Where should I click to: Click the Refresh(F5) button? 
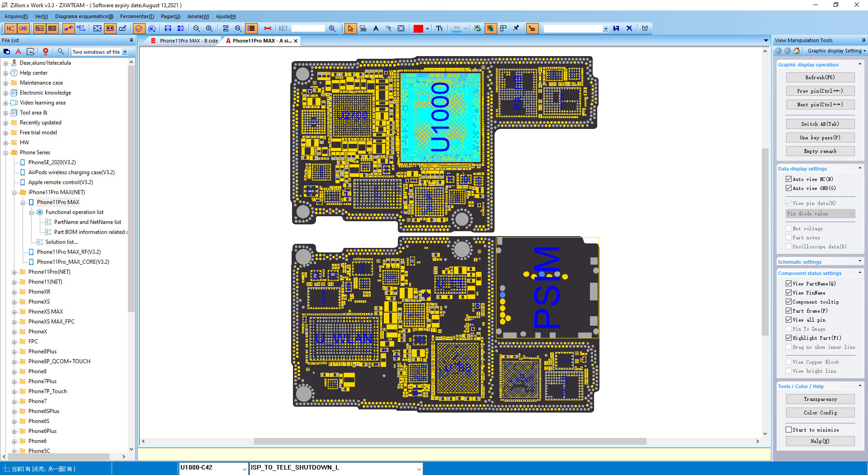pyautogui.click(x=820, y=77)
